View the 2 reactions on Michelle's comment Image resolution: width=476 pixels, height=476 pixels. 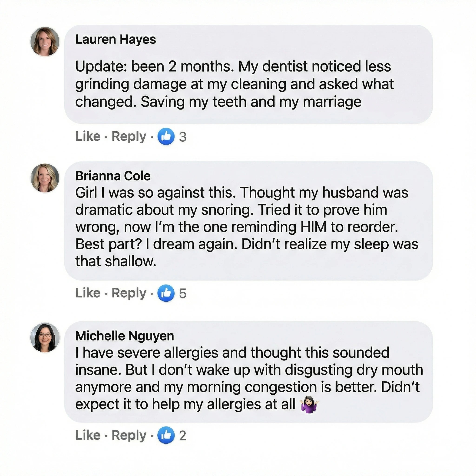(182, 436)
